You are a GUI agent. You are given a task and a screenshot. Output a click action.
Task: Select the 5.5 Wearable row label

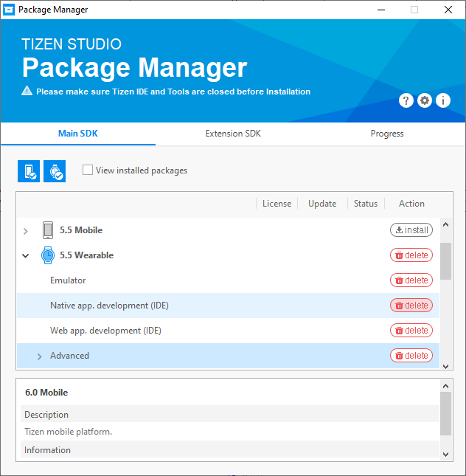pyautogui.click(x=86, y=255)
